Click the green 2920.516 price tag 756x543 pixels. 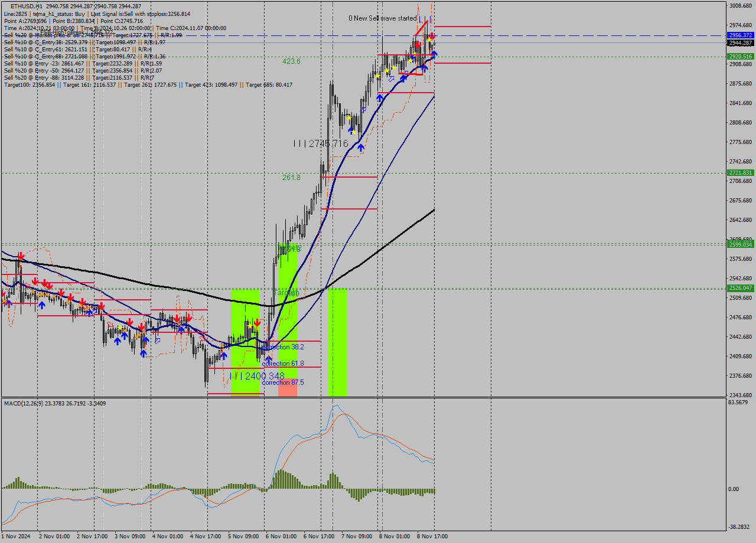point(740,57)
